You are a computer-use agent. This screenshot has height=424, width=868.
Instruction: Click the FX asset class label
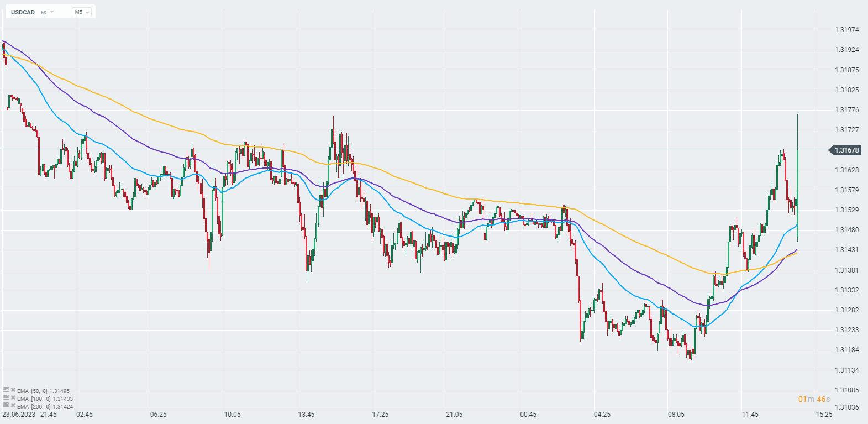click(x=44, y=12)
